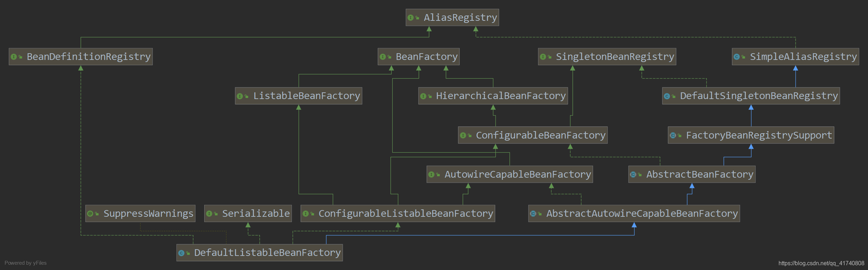Click the Serializable label text

pyautogui.click(x=256, y=214)
